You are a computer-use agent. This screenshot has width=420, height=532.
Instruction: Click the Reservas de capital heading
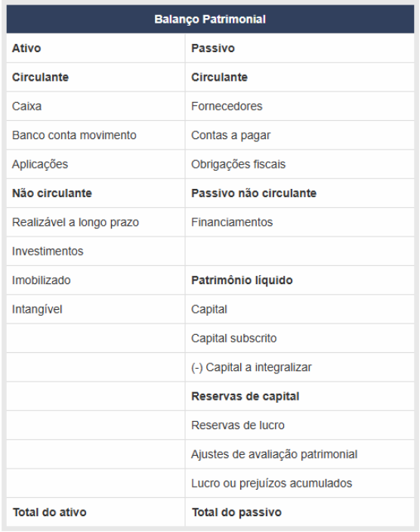(245, 396)
